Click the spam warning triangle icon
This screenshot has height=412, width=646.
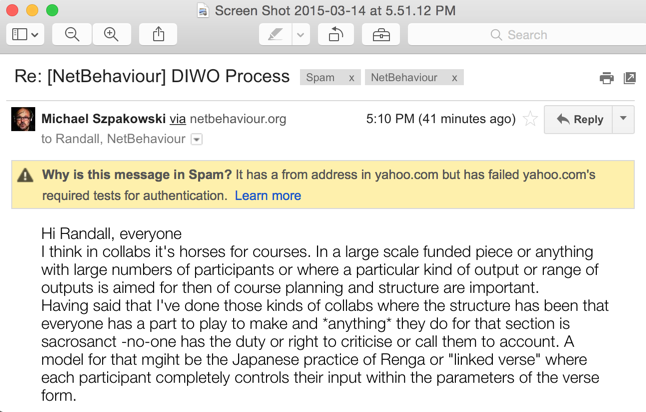pyautogui.click(x=25, y=175)
